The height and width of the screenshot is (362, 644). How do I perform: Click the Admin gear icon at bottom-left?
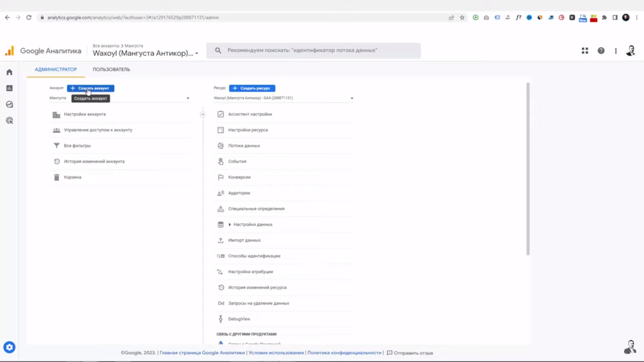point(9,347)
